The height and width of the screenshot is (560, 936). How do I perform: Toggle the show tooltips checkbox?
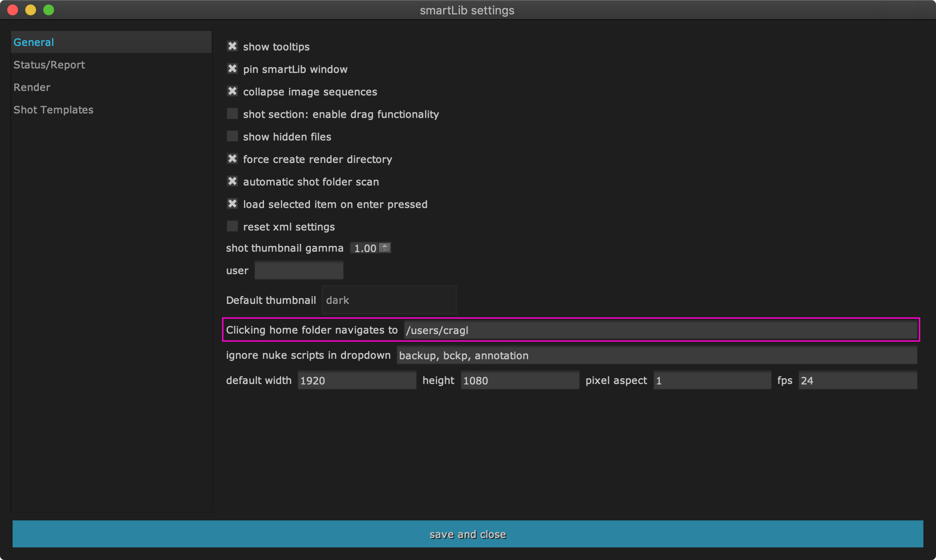tap(232, 46)
